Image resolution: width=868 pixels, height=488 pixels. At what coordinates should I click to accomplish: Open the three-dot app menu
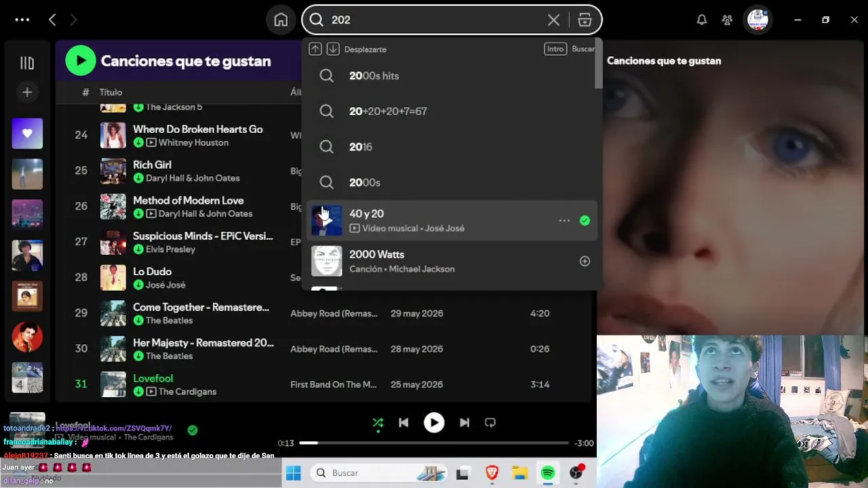22,20
